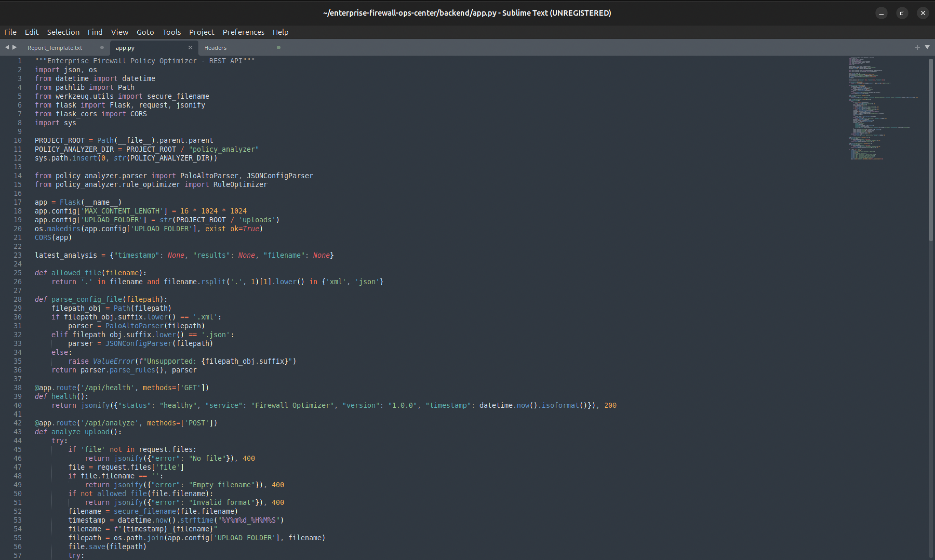Click 'analyze_upload' function definition

pyautogui.click(x=80, y=432)
